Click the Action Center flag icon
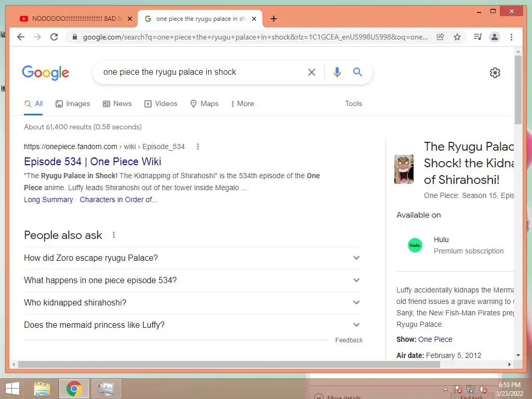Screen dimensions: 532x399 pyautogui.click(x=458, y=389)
